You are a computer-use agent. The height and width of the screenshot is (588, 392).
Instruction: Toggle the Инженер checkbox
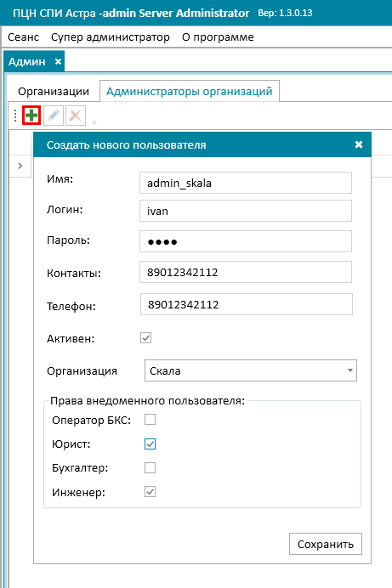tap(150, 492)
